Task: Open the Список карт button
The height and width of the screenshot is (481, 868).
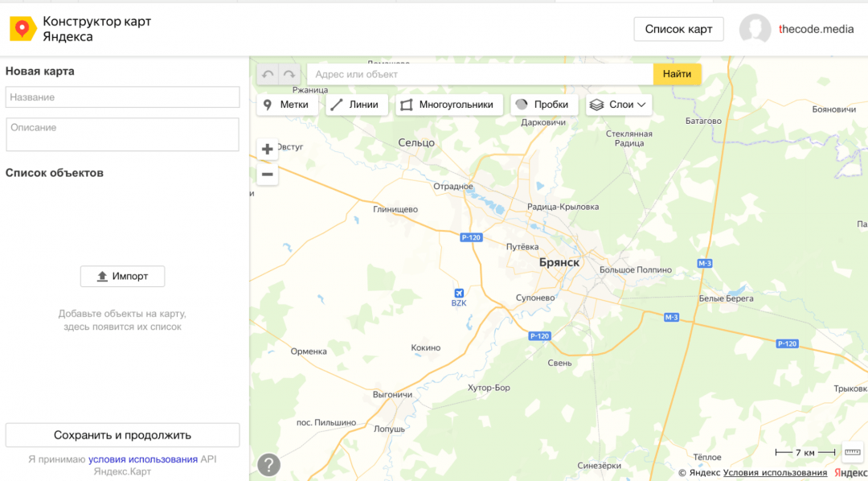Action: [x=678, y=29]
